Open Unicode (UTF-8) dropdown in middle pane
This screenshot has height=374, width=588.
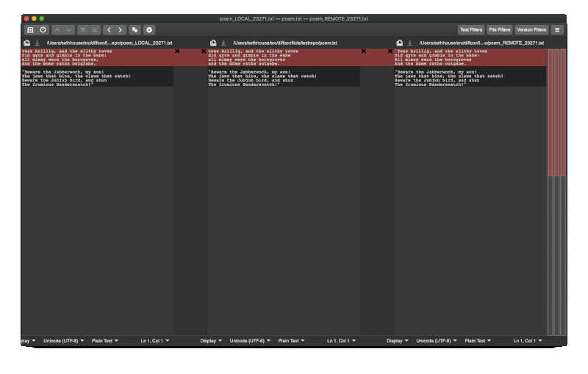click(250, 341)
